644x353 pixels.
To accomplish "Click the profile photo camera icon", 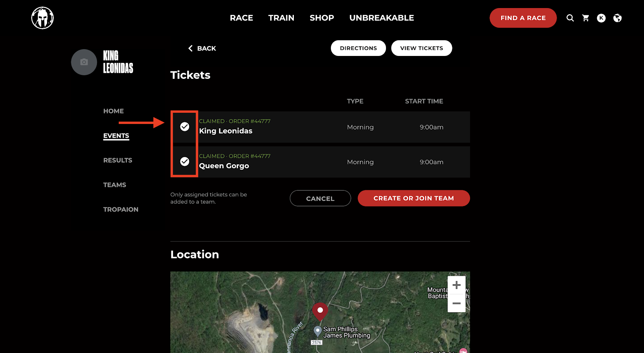I will (x=84, y=62).
